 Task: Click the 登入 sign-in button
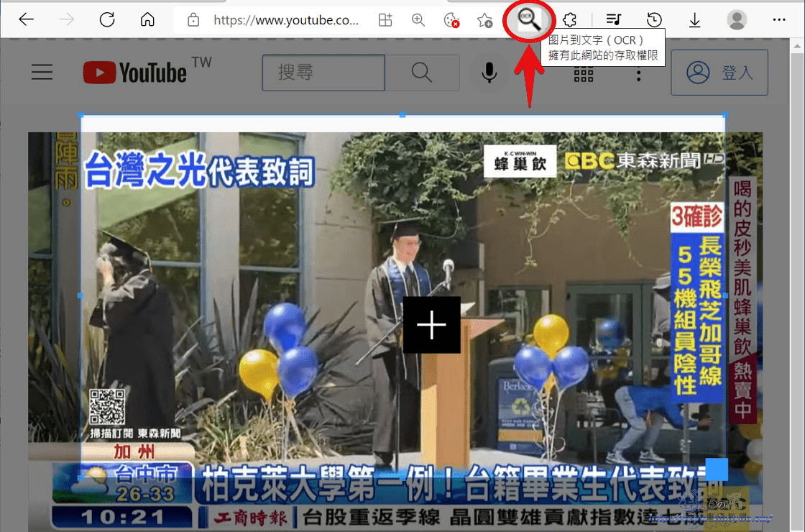719,73
